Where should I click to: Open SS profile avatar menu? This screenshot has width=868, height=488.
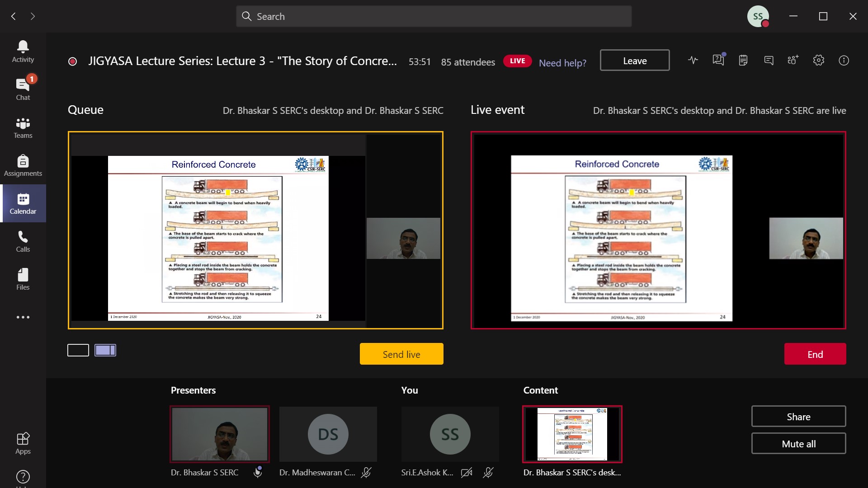tap(758, 16)
